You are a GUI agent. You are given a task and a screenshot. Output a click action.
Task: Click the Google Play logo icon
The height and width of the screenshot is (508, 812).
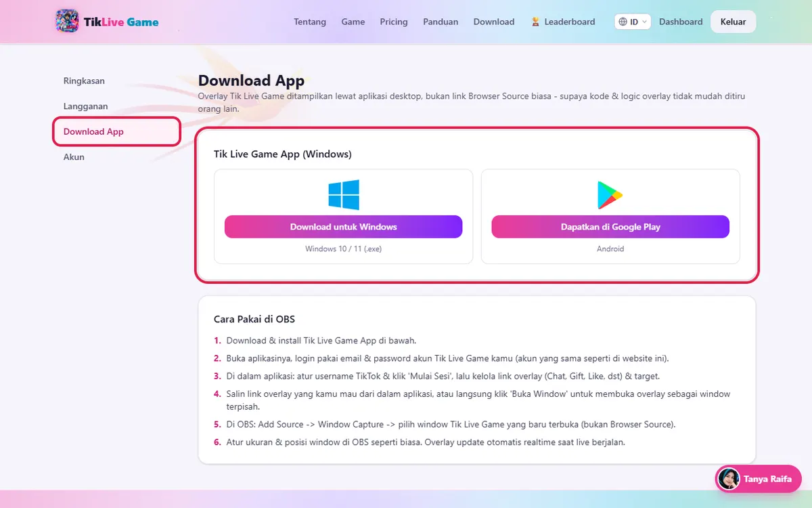[x=610, y=195]
